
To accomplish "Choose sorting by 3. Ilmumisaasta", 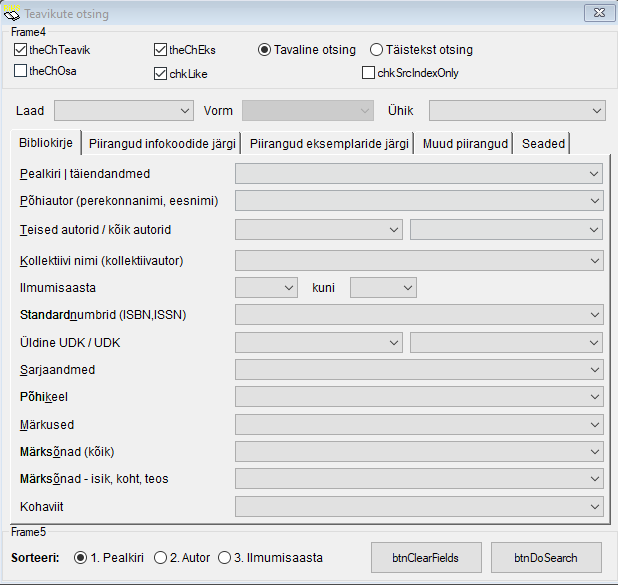I will pyautogui.click(x=225, y=557).
